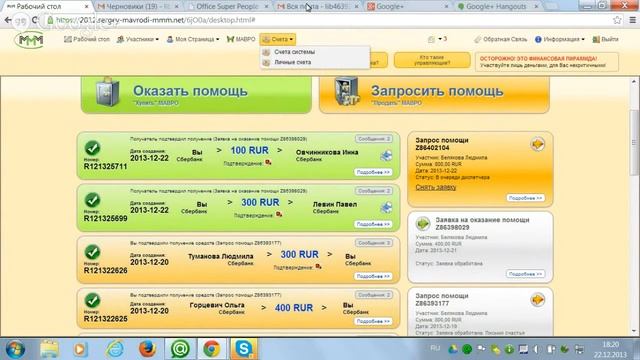This screenshot has height=360, width=640.
Task: Click recipient name Овчинникова Инна
Action: pyautogui.click(x=327, y=152)
